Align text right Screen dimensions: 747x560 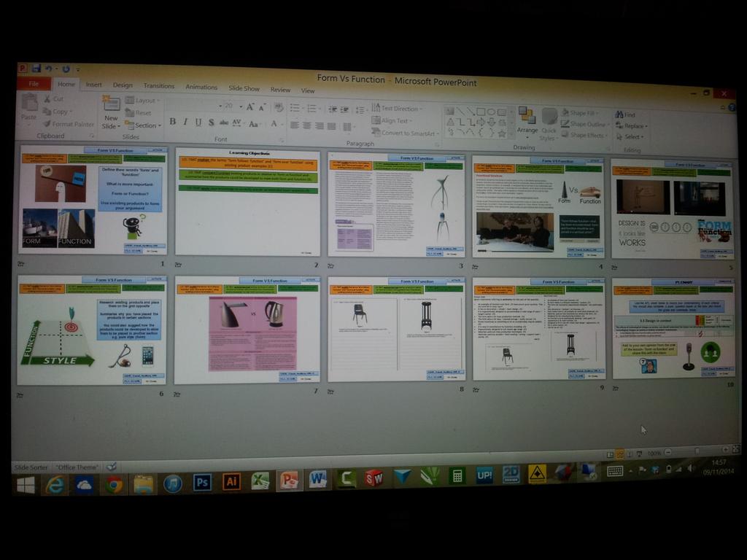pos(320,126)
